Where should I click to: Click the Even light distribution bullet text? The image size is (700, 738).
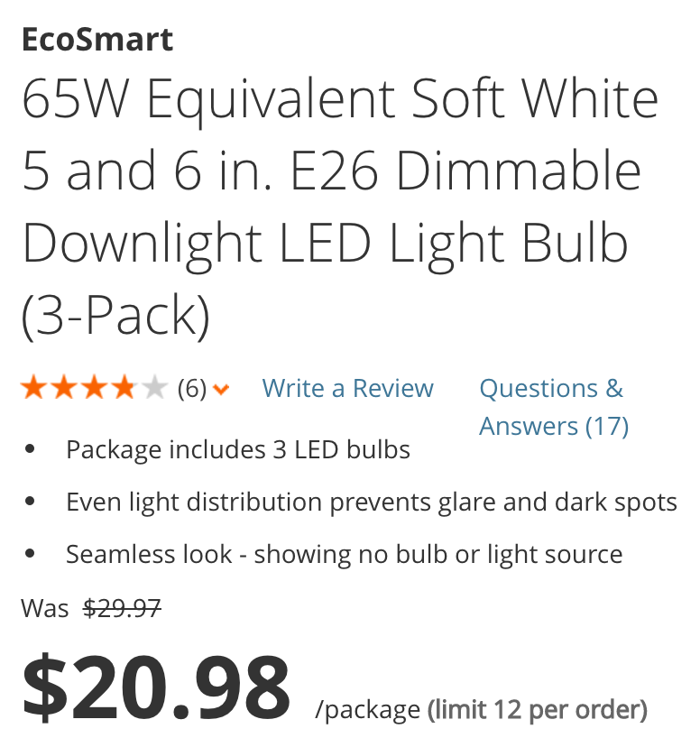pyautogui.click(x=372, y=502)
